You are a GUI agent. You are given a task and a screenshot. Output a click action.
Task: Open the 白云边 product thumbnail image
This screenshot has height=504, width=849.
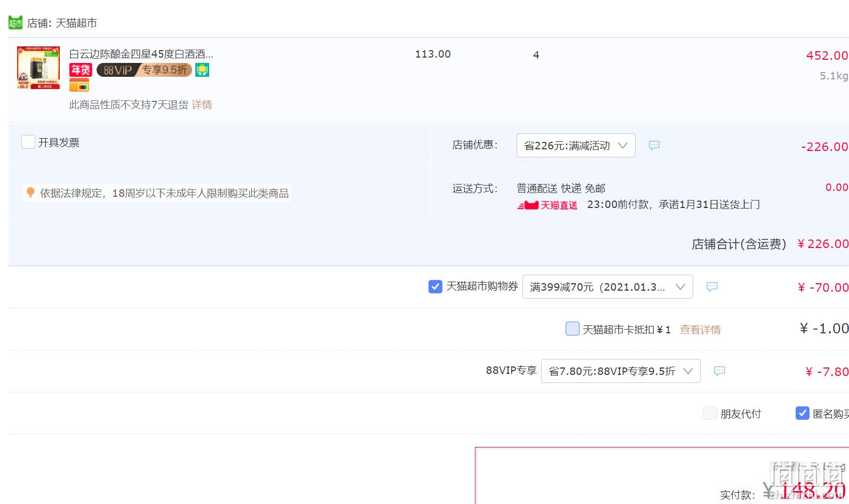38,68
